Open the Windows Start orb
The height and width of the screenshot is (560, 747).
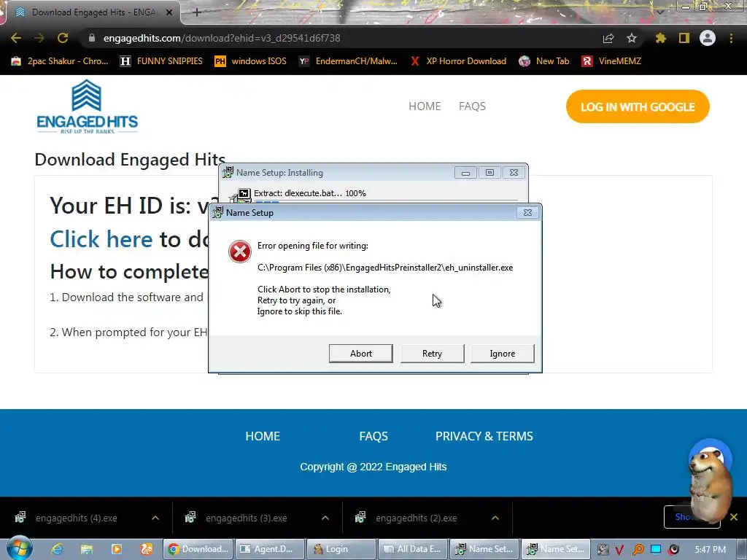pyautogui.click(x=19, y=548)
